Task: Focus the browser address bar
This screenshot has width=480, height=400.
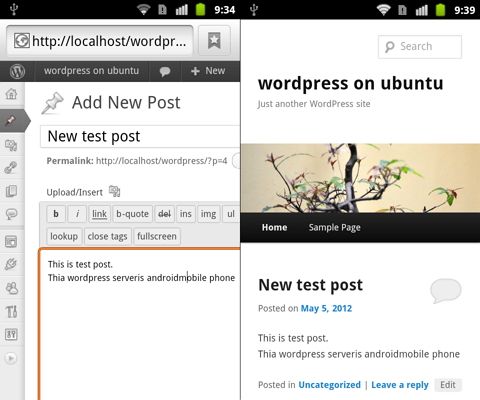Action: 100,41
